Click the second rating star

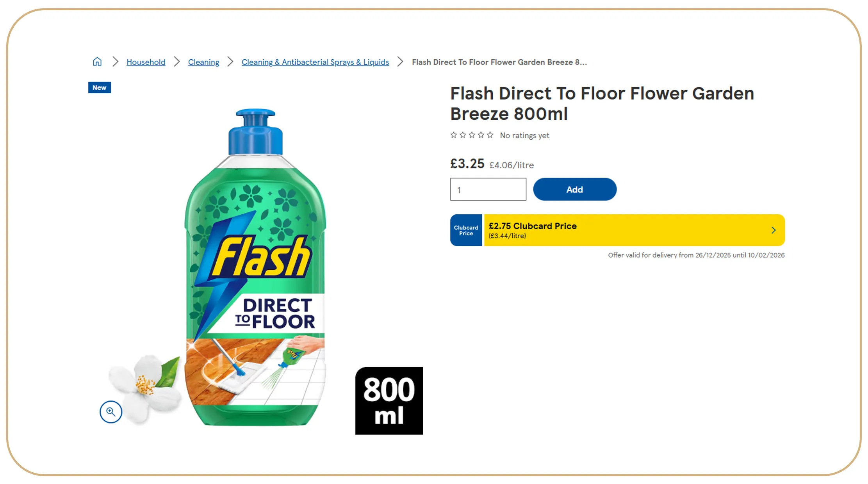pos(463,135)
